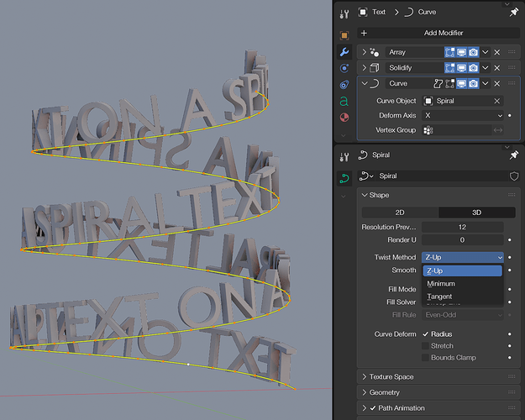Enable the Bounds Clamp checkbox

point(426,358)
